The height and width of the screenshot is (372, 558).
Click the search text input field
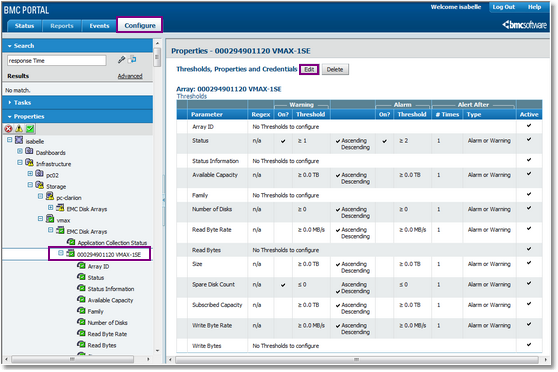coord(57,61)
